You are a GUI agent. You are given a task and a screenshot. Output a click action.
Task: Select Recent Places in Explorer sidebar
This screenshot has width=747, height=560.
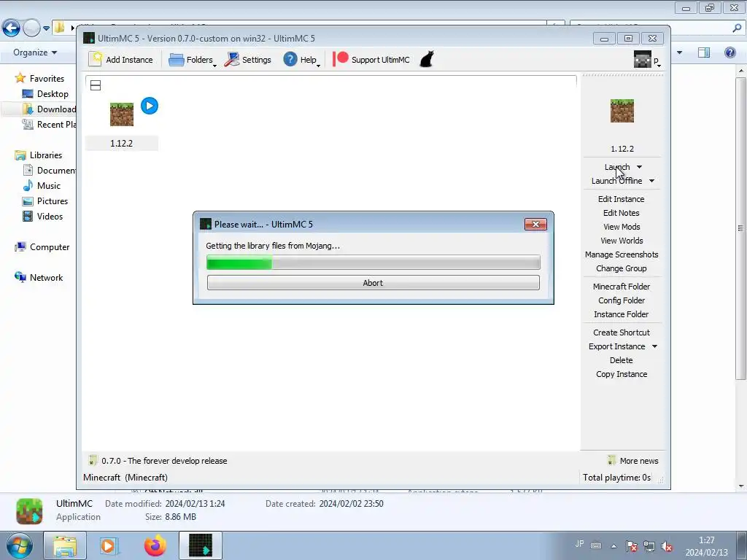(50, 124)
